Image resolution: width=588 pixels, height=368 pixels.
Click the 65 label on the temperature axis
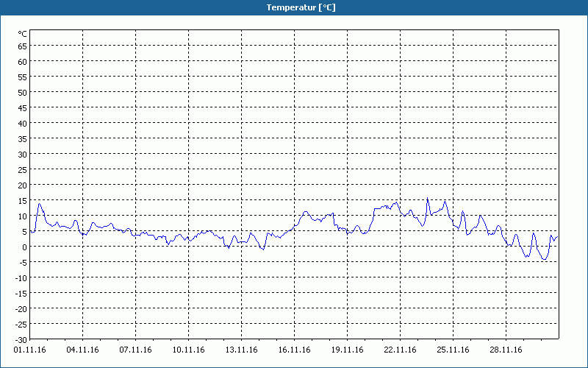[x=23, y=46]
